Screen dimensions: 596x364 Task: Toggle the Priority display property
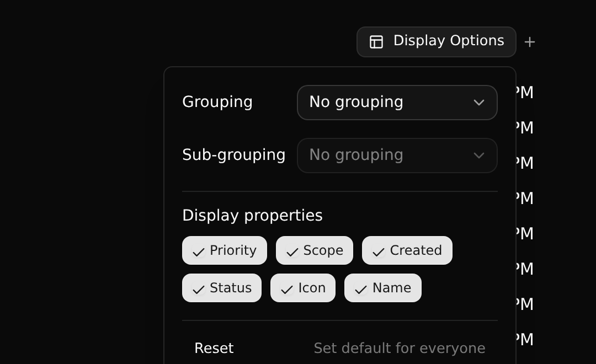click(225, 250)
